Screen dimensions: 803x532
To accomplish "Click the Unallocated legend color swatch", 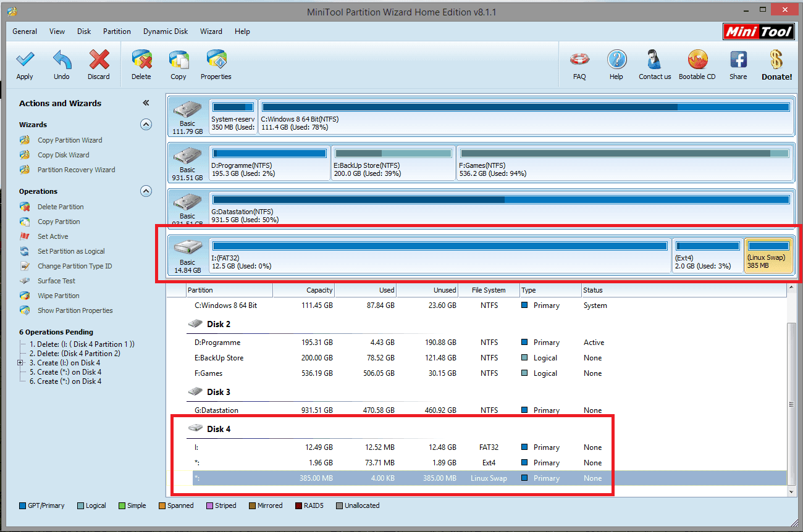I will 339,505.
